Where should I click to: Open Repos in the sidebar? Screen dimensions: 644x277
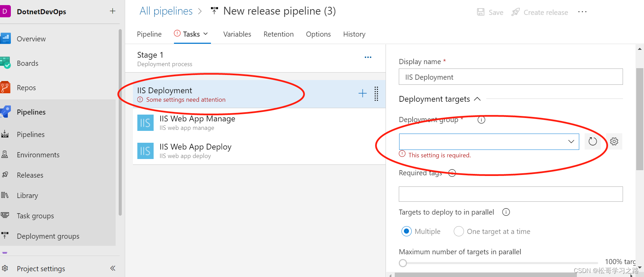coord(26,88)
